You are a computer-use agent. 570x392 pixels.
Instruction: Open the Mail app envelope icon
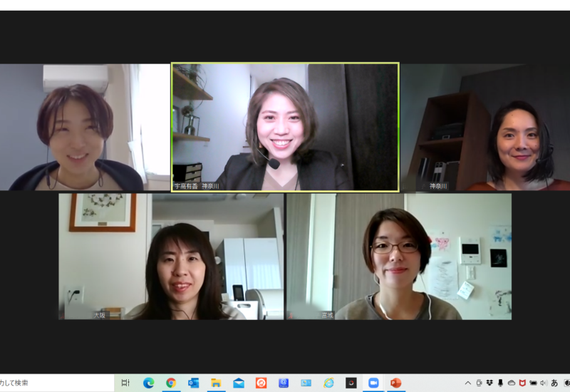(239, 383)
